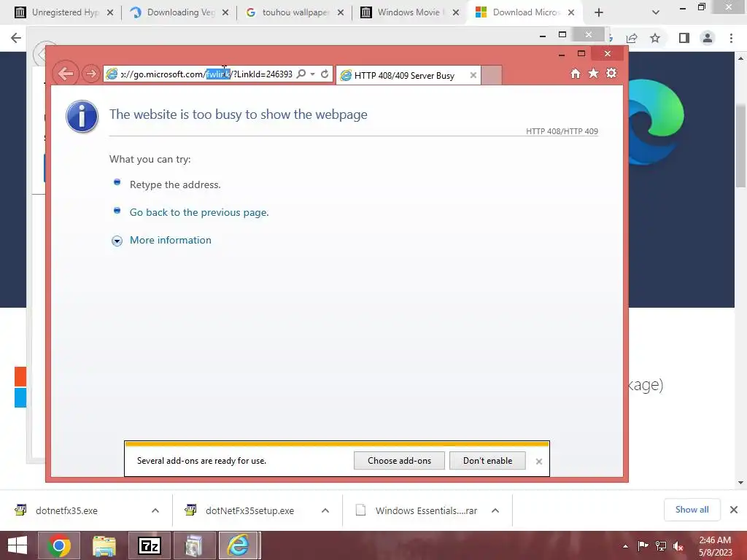Open dotNetFx35setup.exe download options chevron
Viewport: 747px width, 560px height.
pyautogui.click(x=325, y=510)
